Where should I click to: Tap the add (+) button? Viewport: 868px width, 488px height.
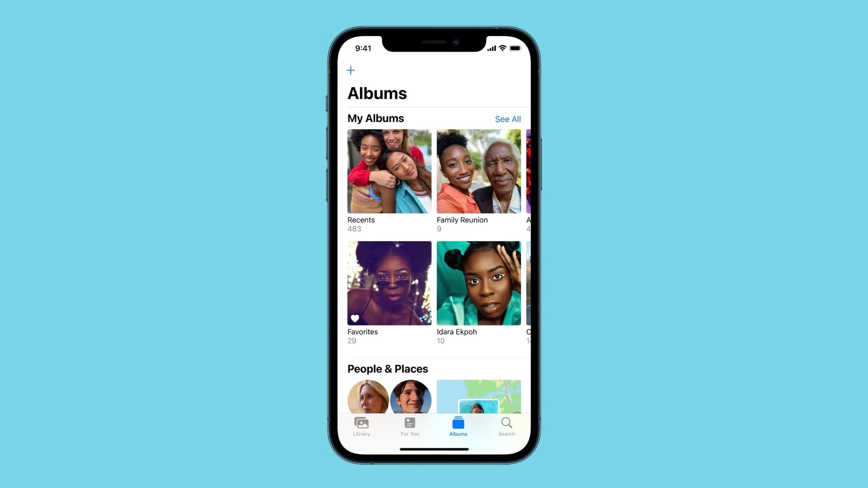coord(351,70)
